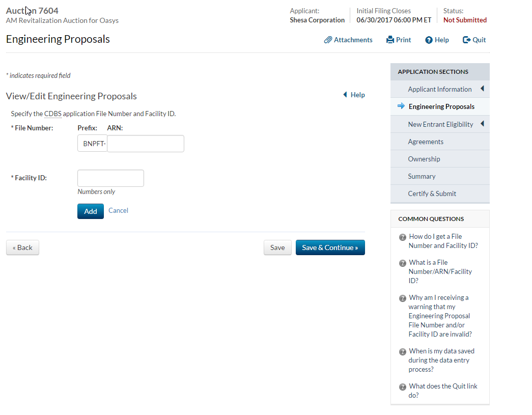
Task: Click question icon beside 'When is my data saved'
Action: [402, 351]
